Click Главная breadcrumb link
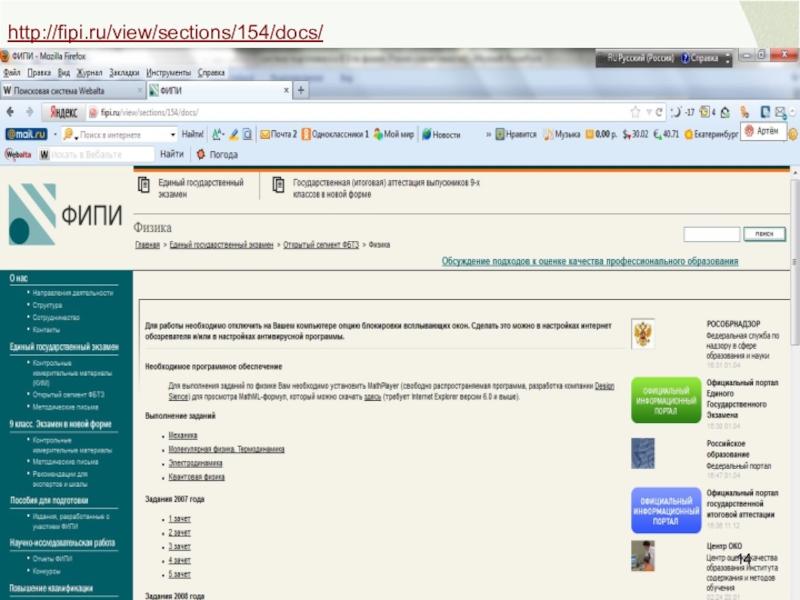 click(147, 245)
